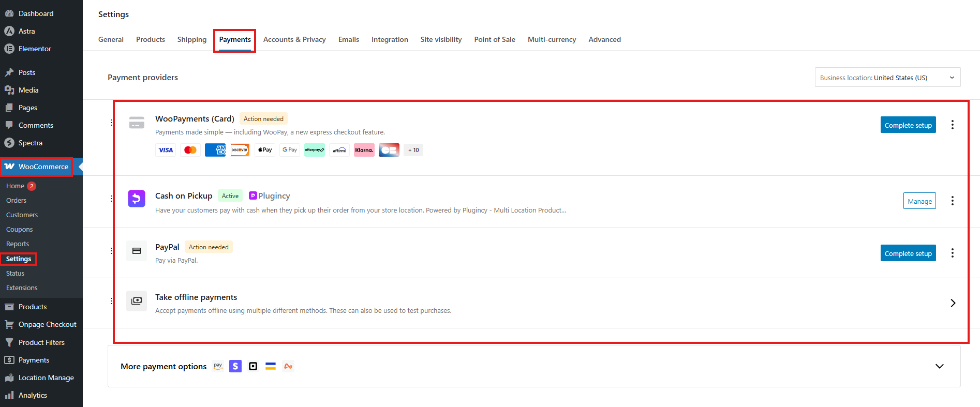This screenshot has width=980, height=407.
Task: Open the Accounts & Privacy tab
Action: (x=294, y=39)
